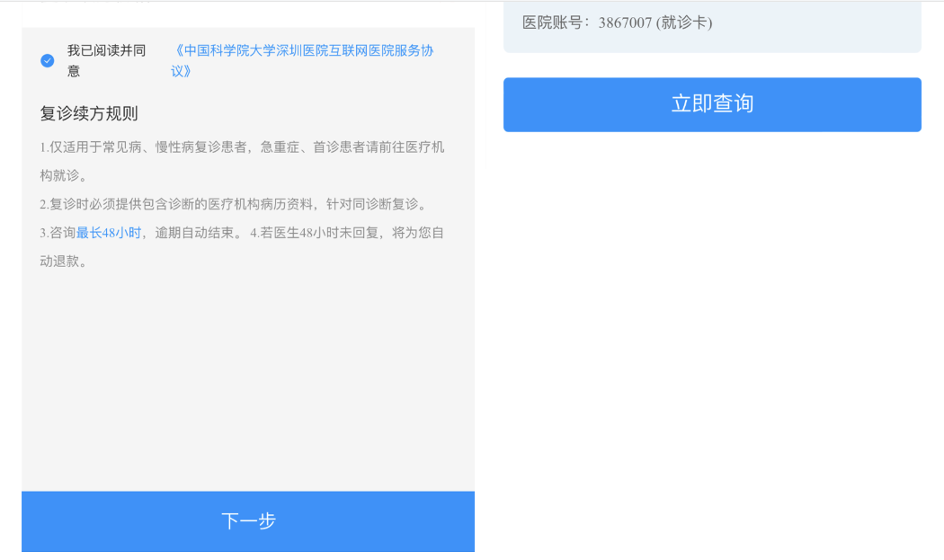Click the account number 3867007

click(625, 23)
